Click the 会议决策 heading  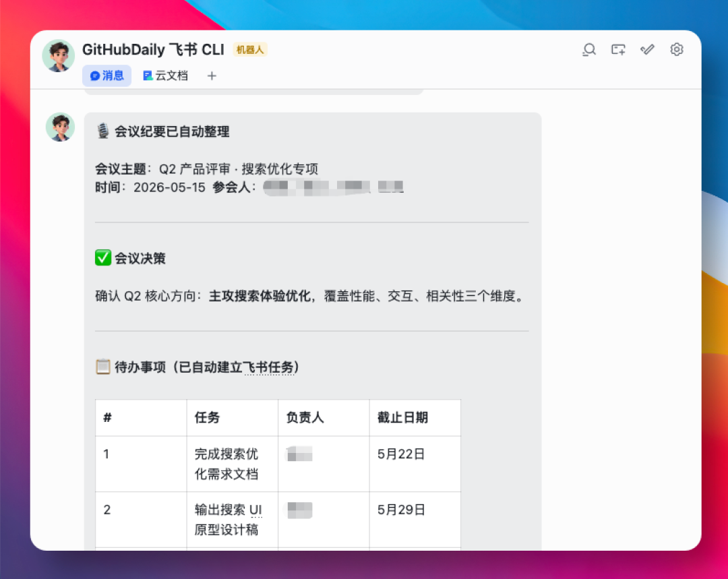(140, 258)
